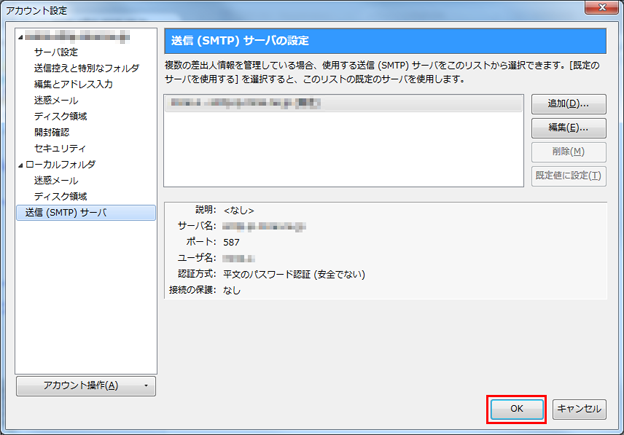624x435 pixels.
Task: Close the アカウント設定 window
Action: [601, 7]
